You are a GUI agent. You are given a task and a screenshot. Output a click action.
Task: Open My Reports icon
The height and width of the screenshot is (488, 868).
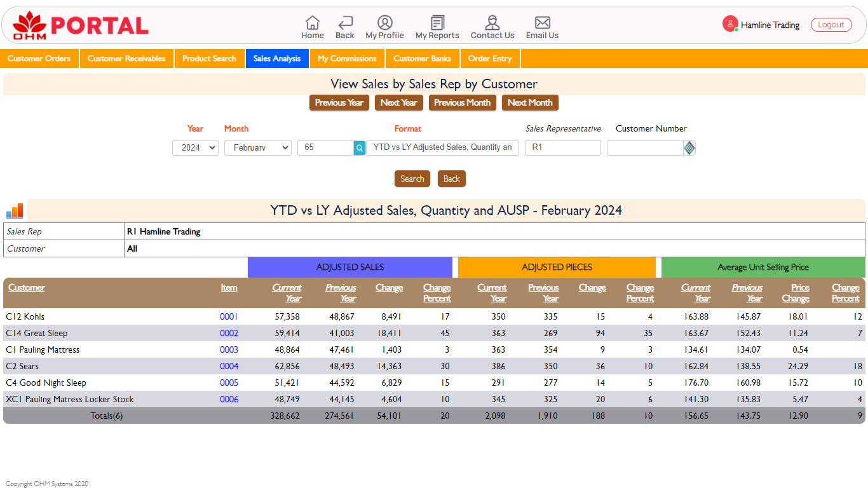pos(437,24)
